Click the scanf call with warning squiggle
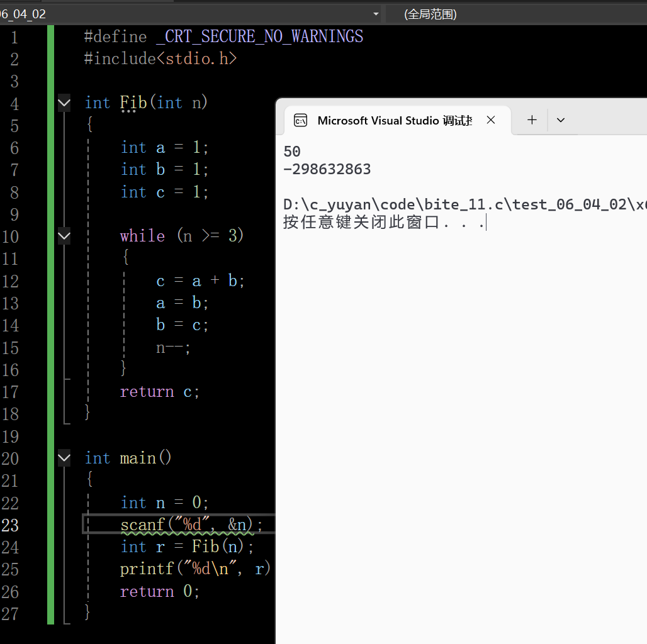The width and height of the screenshot is (647, 644). click(x=191, y=525)
